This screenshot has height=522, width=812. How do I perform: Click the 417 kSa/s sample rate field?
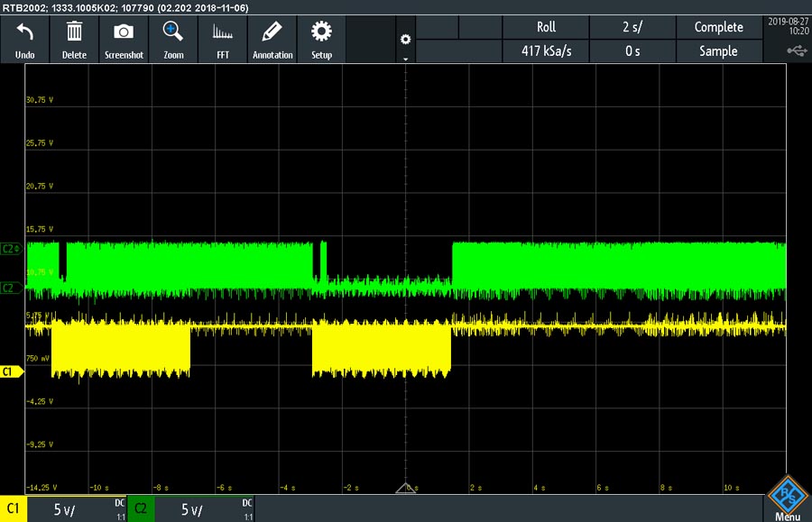(546, 50)
